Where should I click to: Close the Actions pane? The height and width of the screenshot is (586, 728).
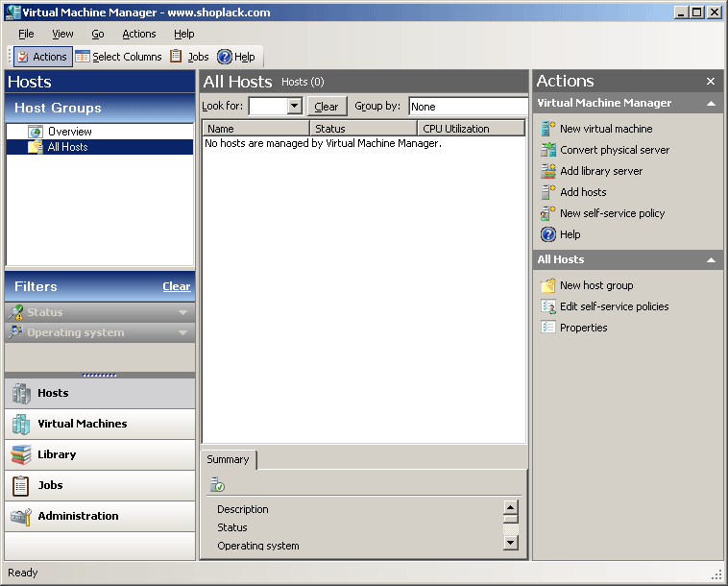pyautogui.click(x=711, y=82)
